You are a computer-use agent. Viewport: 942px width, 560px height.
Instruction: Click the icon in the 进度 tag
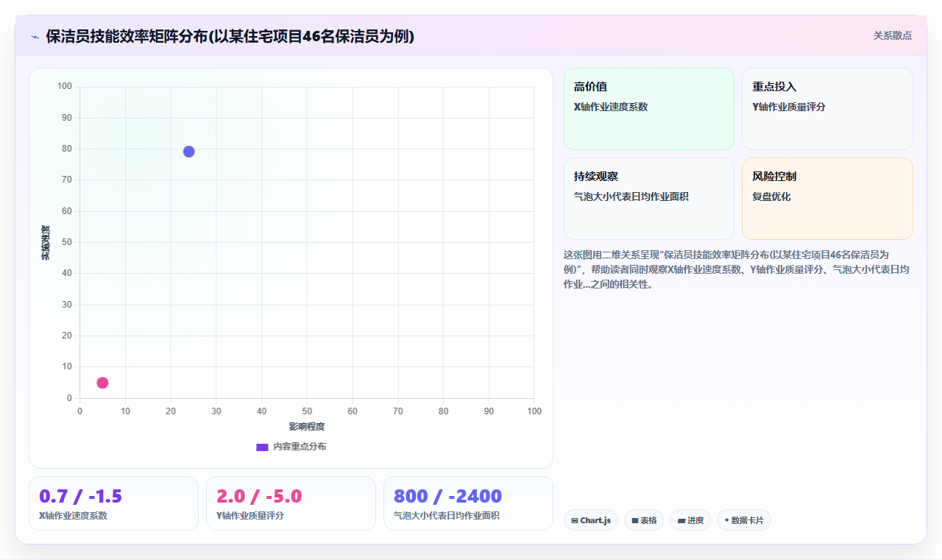click(681, 521)
